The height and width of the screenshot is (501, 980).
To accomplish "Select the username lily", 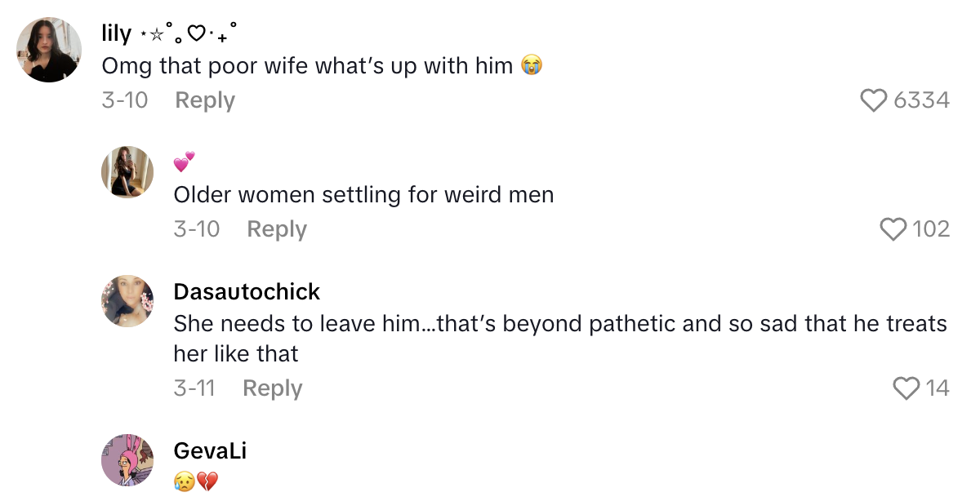I will click(115, 35).
